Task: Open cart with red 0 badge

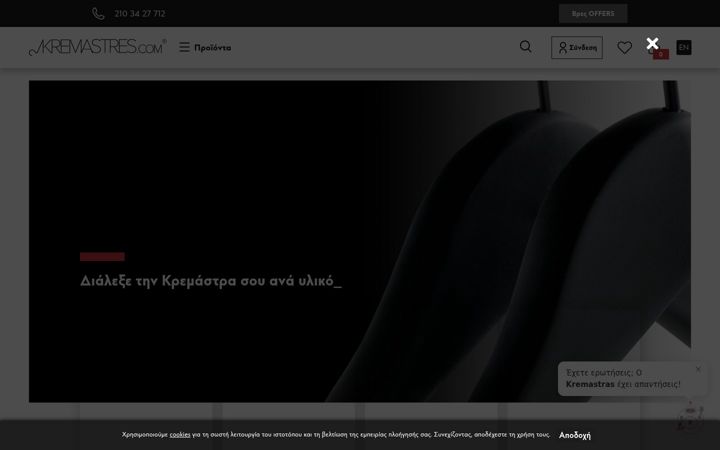Action: (x=659, y=52)
